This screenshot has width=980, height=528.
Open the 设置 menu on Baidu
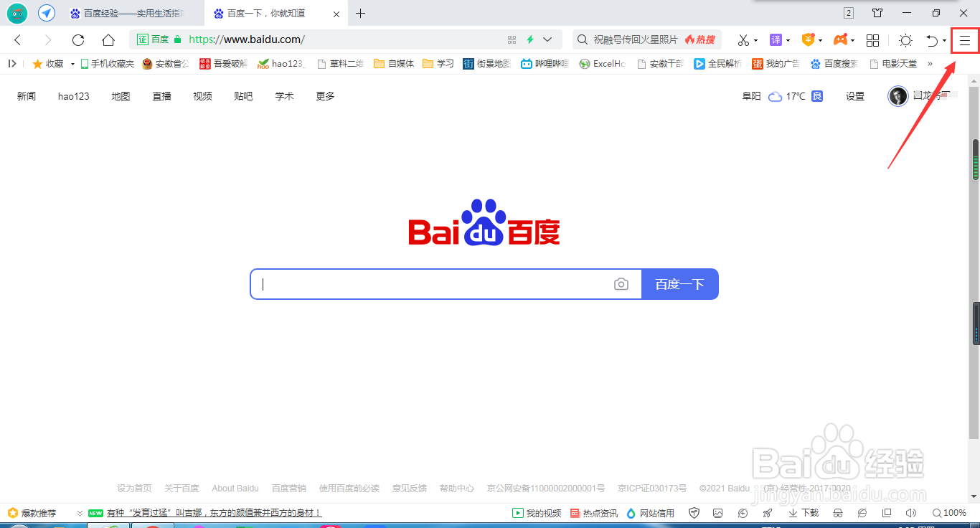[855, 96]
